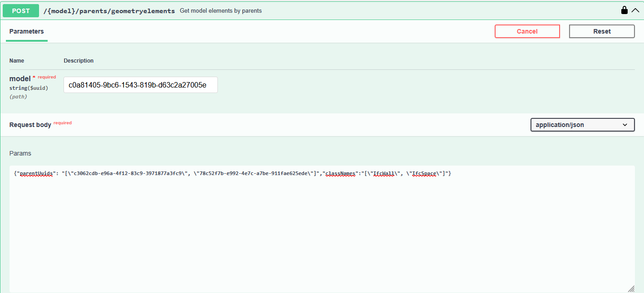
Task: Click the /{model}/parents/geometryelements endpoint path
Action: coord(109,10)
